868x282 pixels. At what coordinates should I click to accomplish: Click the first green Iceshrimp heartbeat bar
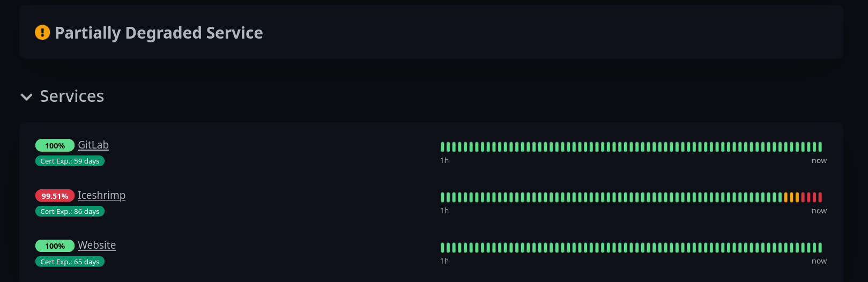point(442,197)
